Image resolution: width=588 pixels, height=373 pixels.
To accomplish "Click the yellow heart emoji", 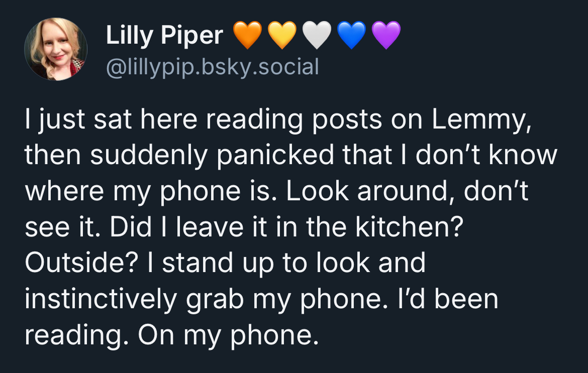I will 282,36.
